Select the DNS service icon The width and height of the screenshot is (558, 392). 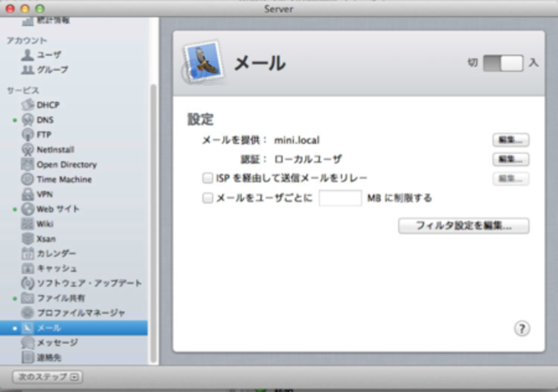pyautogui.click(x=27, y=120)
